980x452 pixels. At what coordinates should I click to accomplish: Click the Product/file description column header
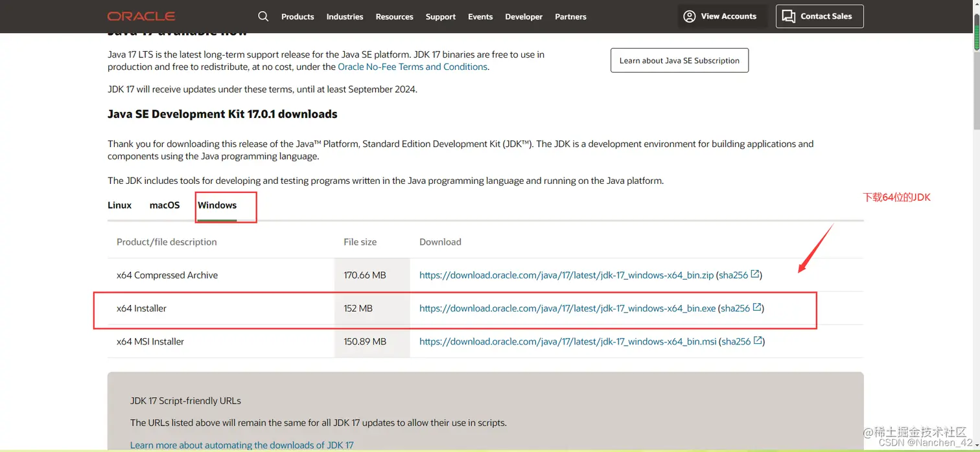[167, 242]
